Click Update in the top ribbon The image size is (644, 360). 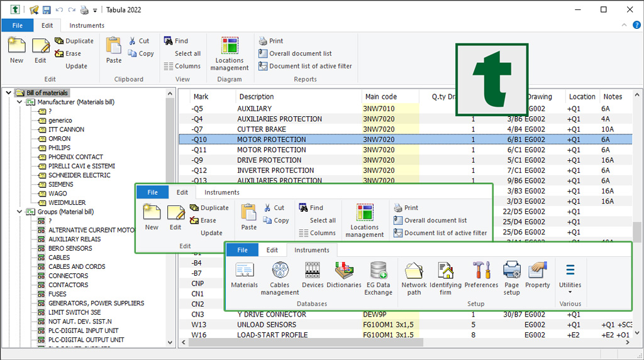tap(76, 66)
